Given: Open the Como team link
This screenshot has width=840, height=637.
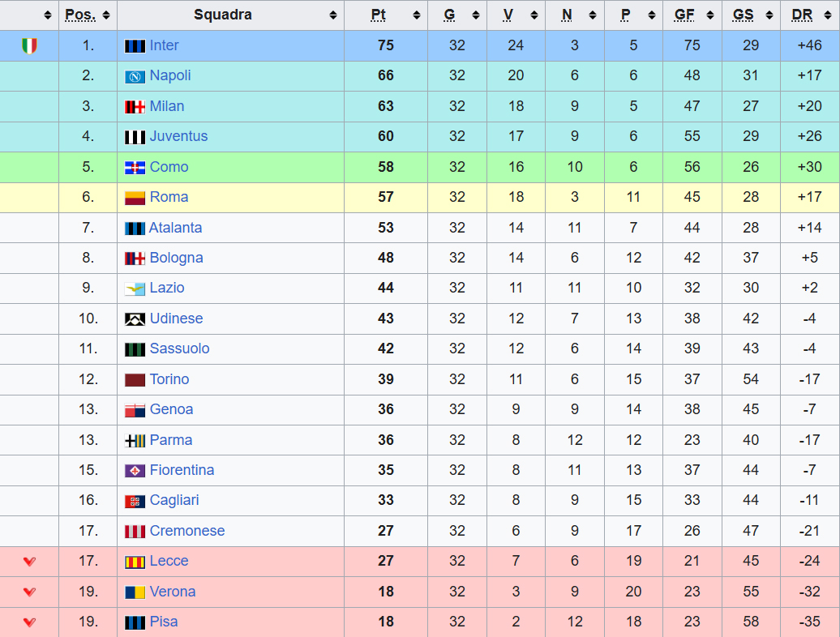Looking at the screenshot, I should (x=169, y=167).
